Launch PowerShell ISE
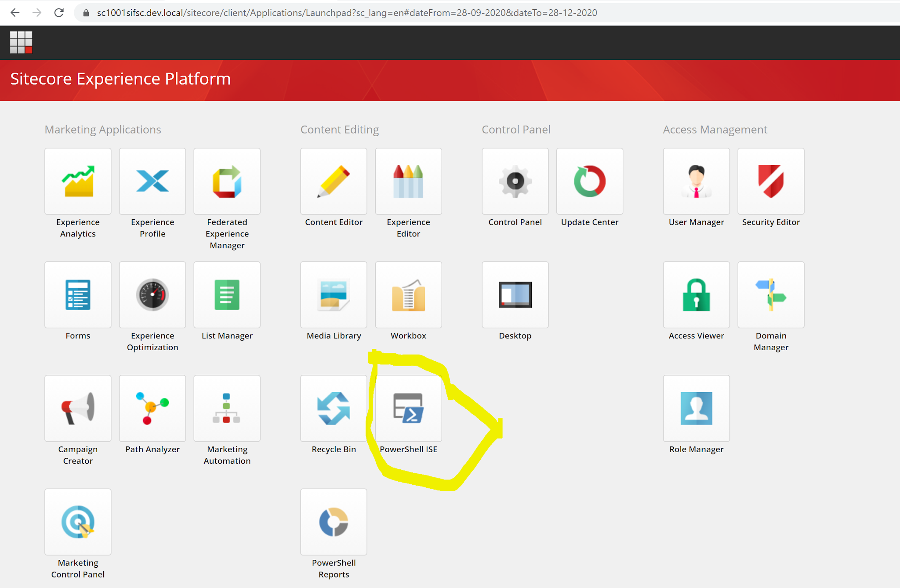 coord(409,408)
